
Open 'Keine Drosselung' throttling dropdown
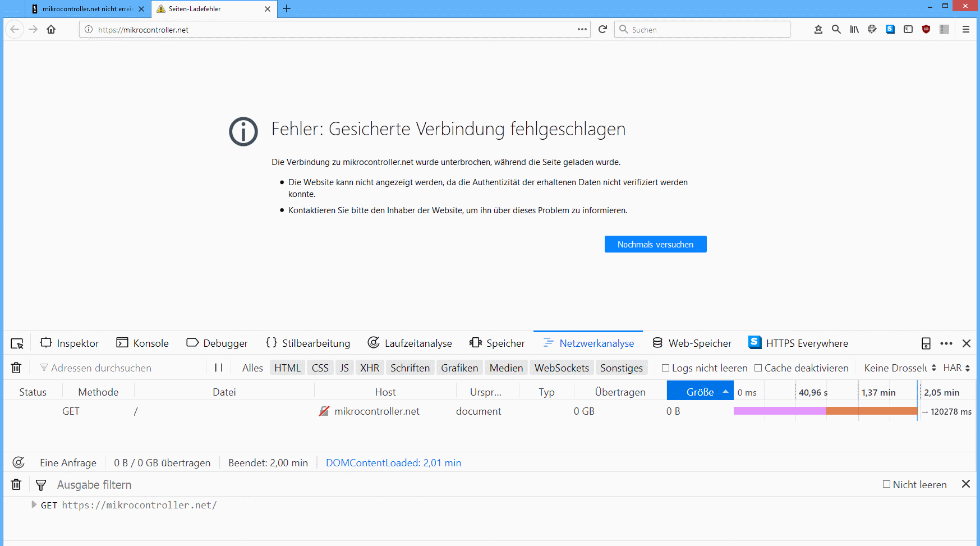(x=900, y=368)
